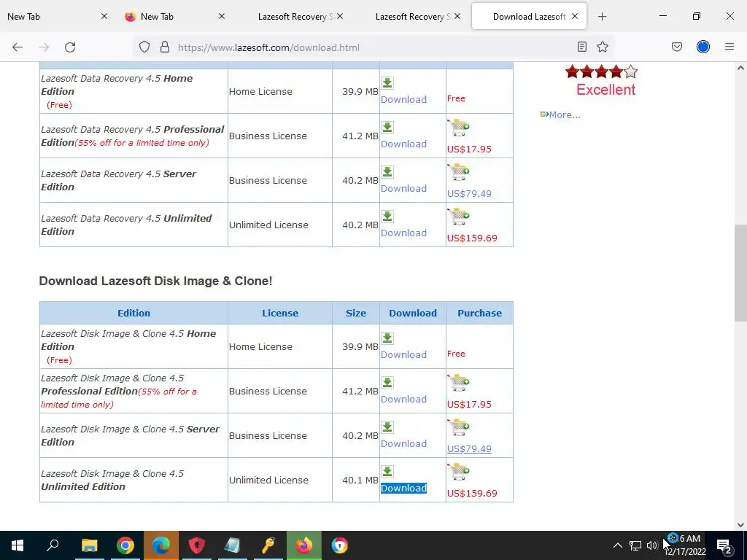Click green download icon for Data Recovery Server Edition
747x560 pixels.
[x=387, y=172]
